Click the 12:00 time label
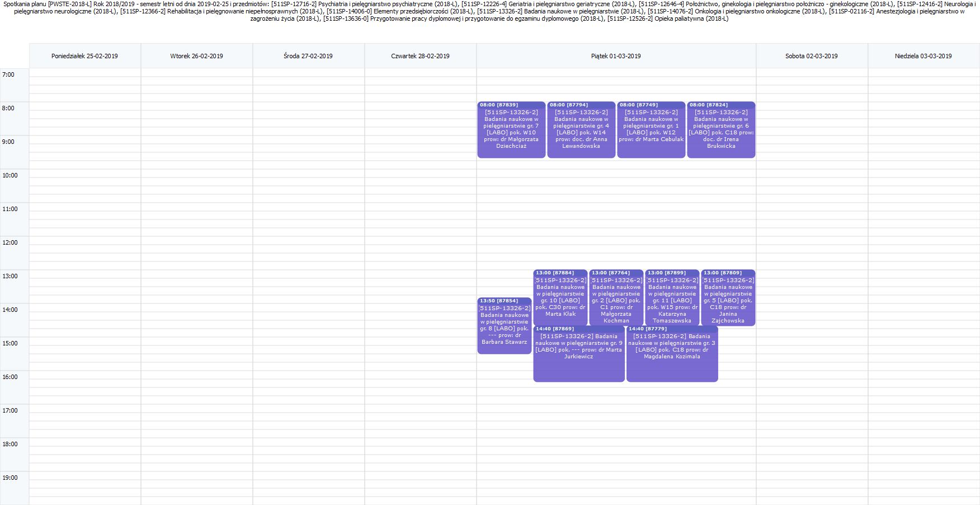The width and height of the screenshot is (980, 505). 10,242
